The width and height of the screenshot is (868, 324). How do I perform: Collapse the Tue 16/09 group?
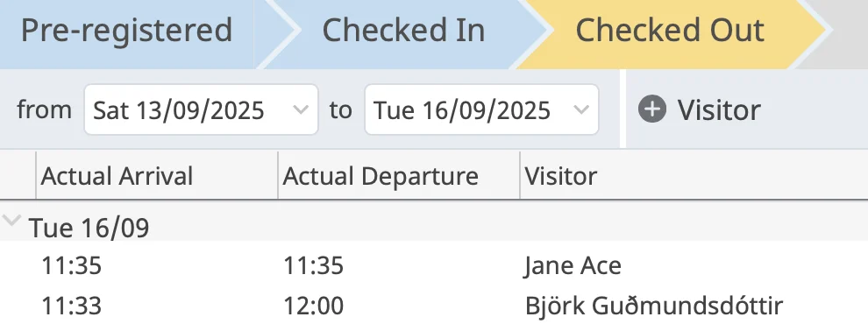coord(11,222)
